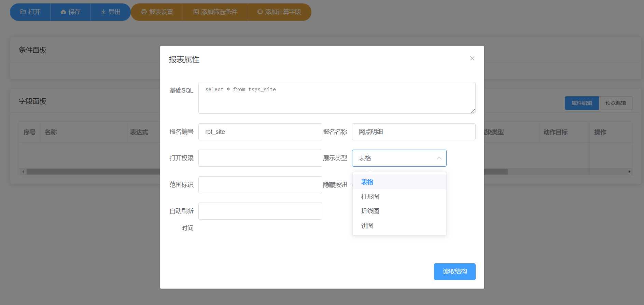Click the 序号 column header
This screenshot has height=305, width=644.
tap(29, 132)
